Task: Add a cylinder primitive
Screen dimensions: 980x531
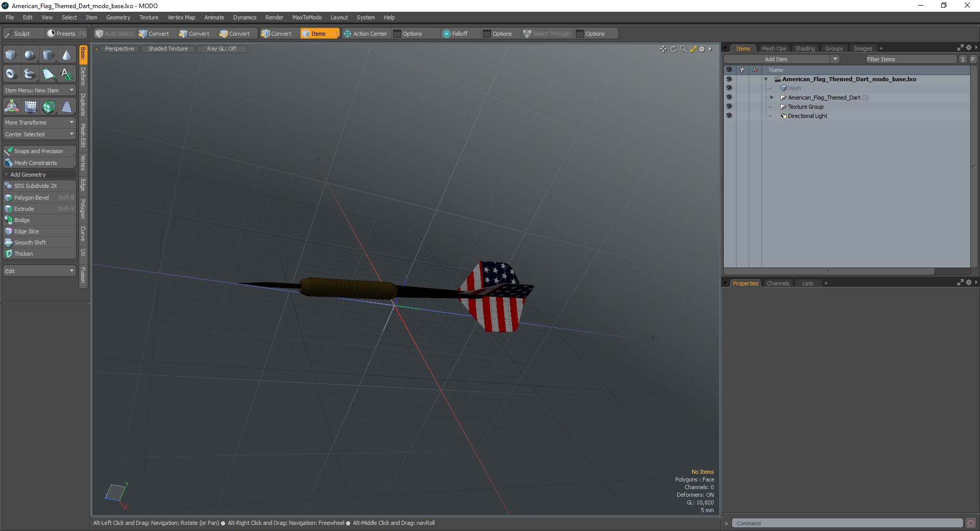Action: (x=48, y=55)
